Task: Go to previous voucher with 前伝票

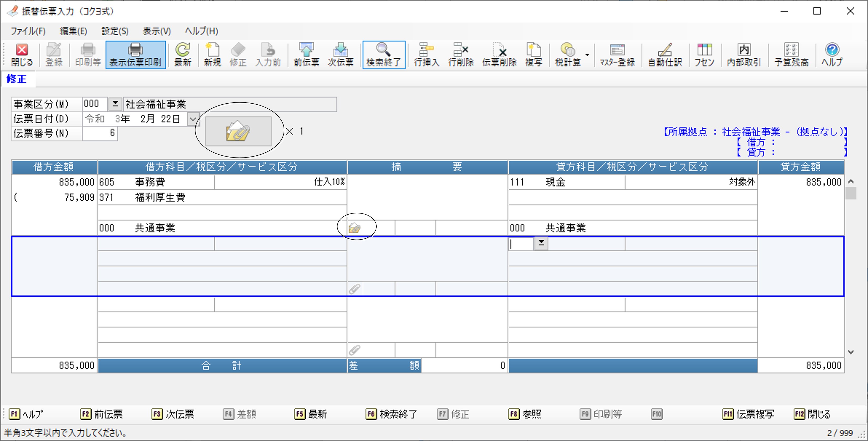Action: [306, 55]
